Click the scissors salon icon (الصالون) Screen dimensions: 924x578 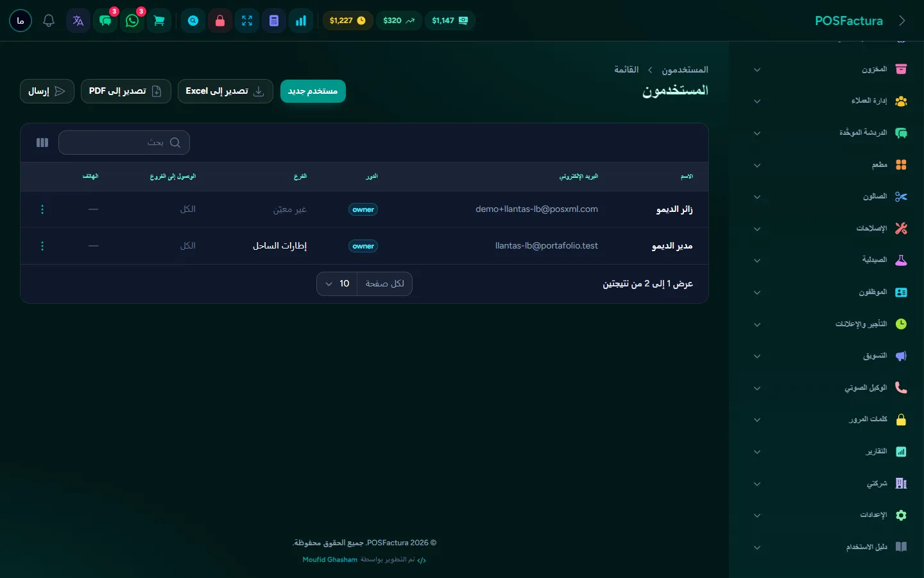pos(901,197)
